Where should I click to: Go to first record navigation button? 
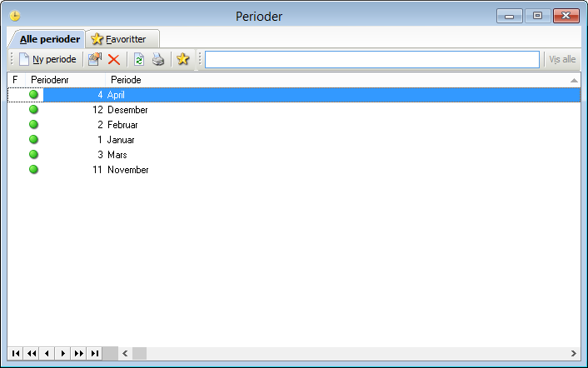coord(16,353)
